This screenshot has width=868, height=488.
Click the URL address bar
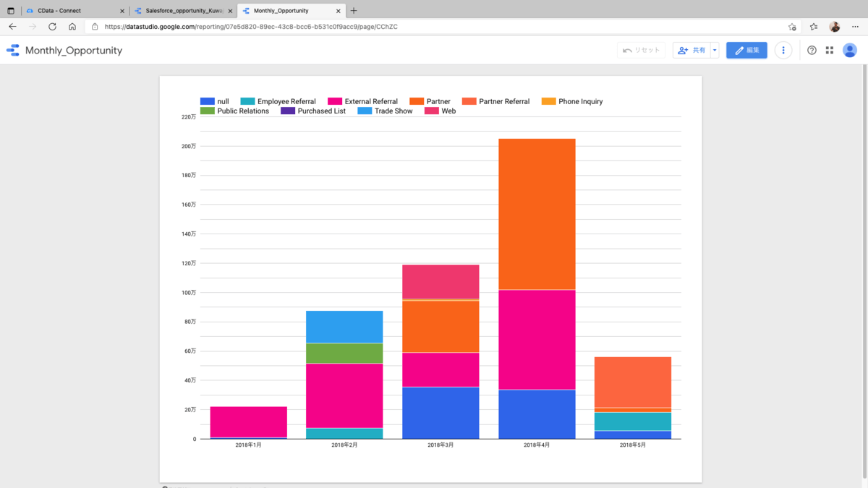pyautogui.click(x=434, y=27)
